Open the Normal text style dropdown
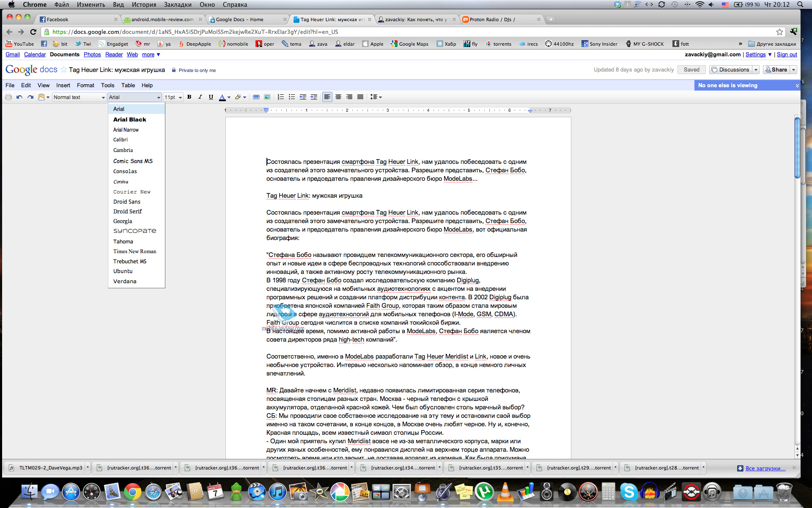812x508 pixels. (79, 97)
